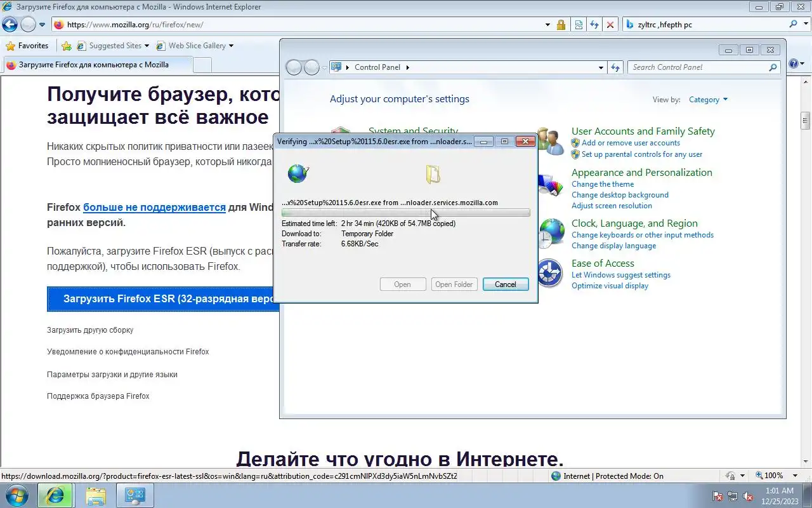The width and height of the screenshot is (812, 508).
Task: Expand Control Panel breadcrumb arrow
Action: click(x=408, y=67)
